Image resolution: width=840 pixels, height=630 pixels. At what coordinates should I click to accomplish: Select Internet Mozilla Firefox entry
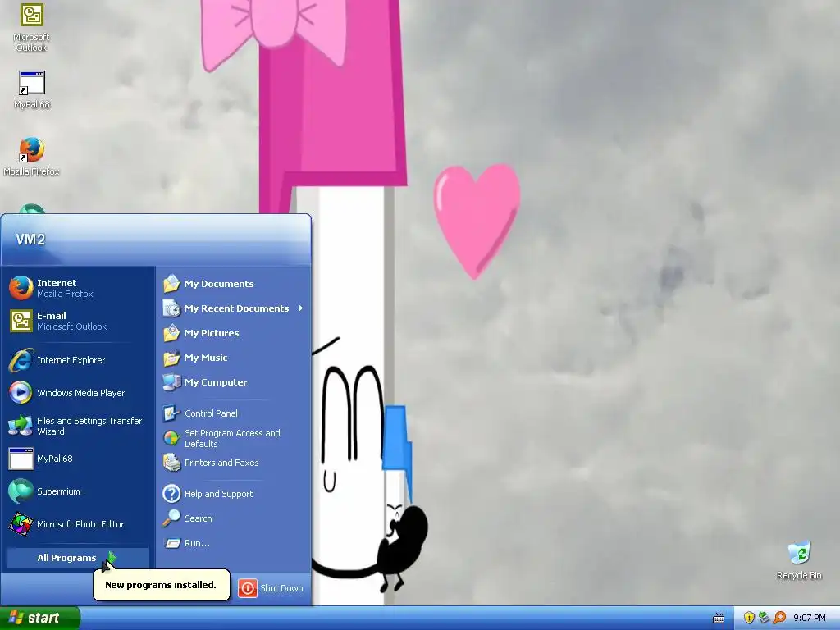pos(78,288)
